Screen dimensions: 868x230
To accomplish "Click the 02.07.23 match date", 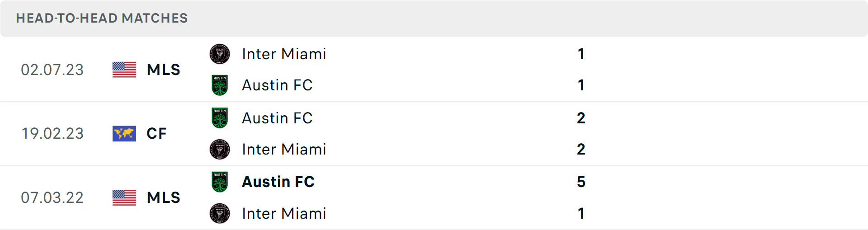I will coord(52,70).
